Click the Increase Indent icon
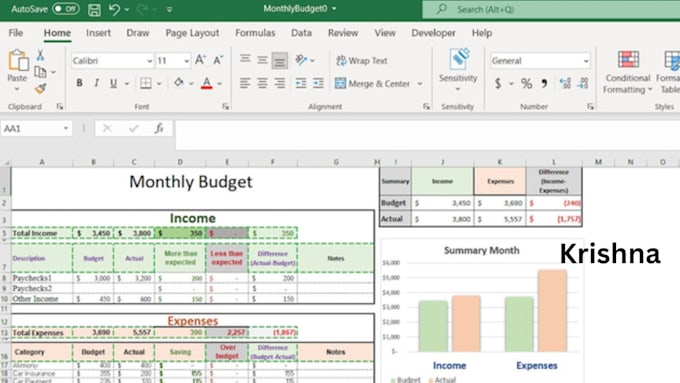The image size is (680, 383). click(318, 83)
